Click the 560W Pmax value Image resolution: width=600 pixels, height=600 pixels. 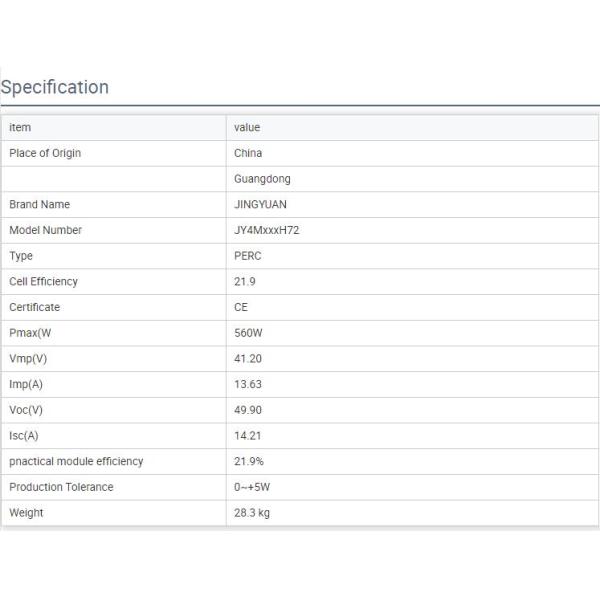click(x=249, y=333)
